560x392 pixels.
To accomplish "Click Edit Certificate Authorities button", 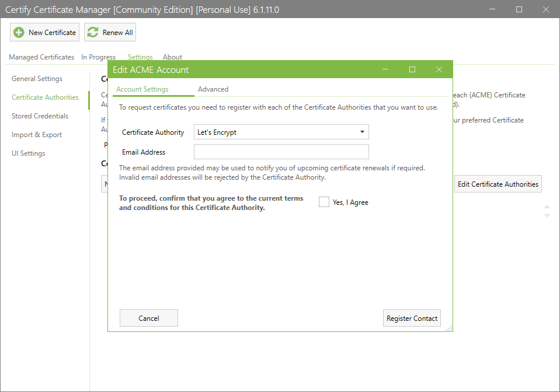I will [498, 184].
